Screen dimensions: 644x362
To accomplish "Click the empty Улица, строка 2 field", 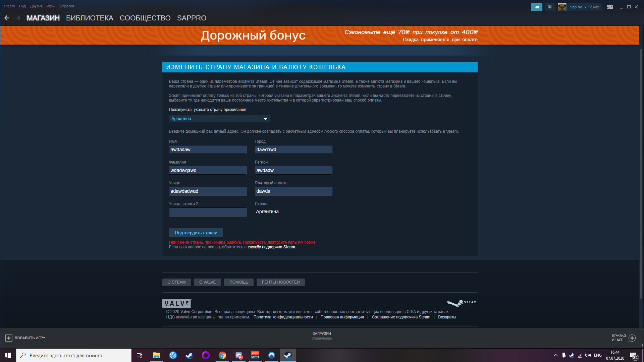I will [208, 212].
